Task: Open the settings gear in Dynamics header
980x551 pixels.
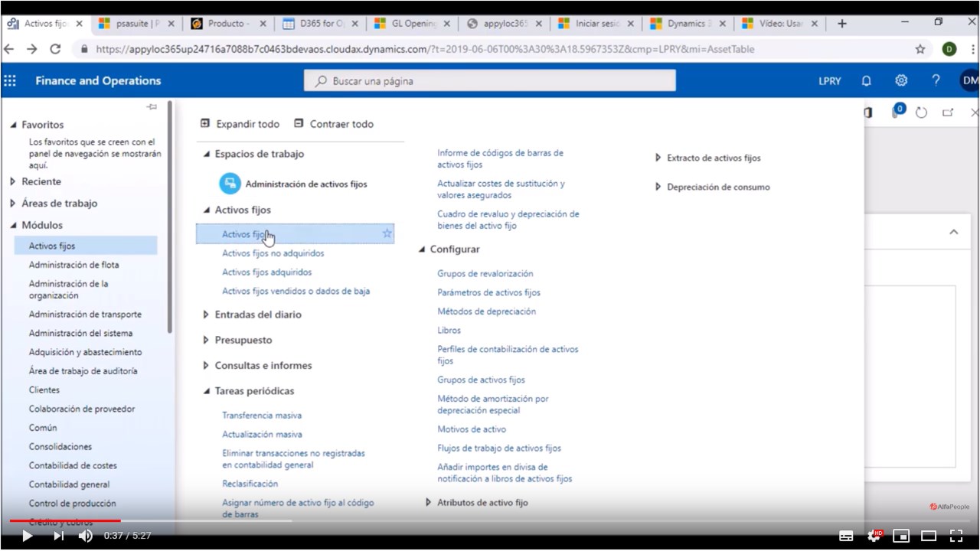Action: click(x=901, y=80)
